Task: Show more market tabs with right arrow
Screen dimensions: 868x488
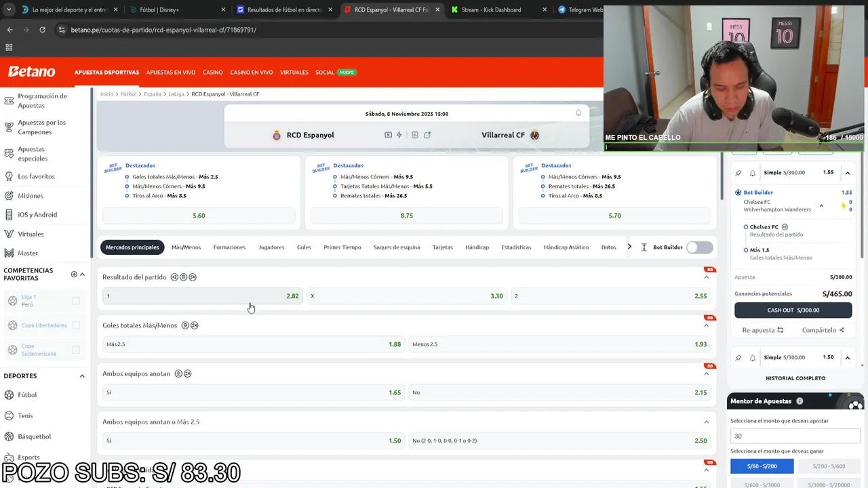Action: 629,247
